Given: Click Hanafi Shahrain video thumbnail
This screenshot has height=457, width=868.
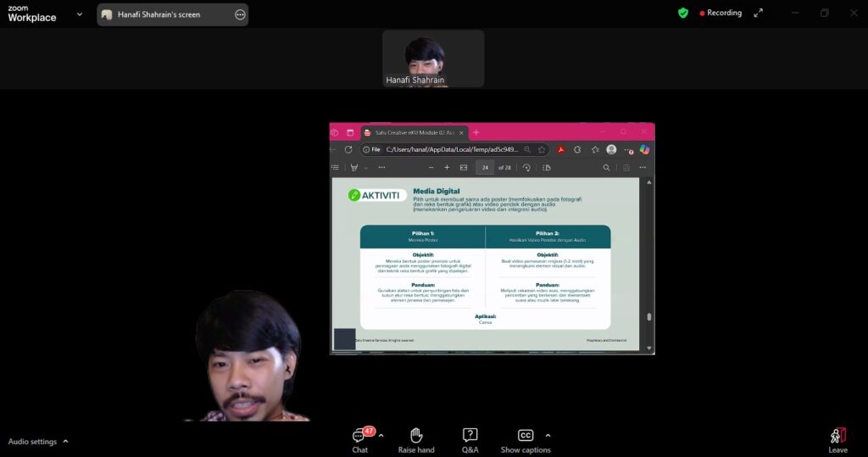Looking at the screenshot, I should [433, 59].
